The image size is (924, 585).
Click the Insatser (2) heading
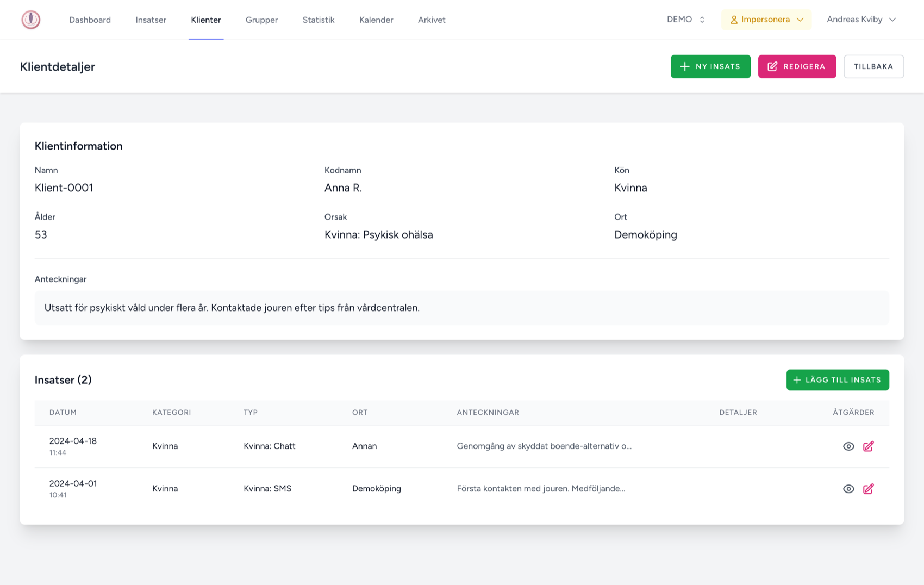[x=63, y=380]
